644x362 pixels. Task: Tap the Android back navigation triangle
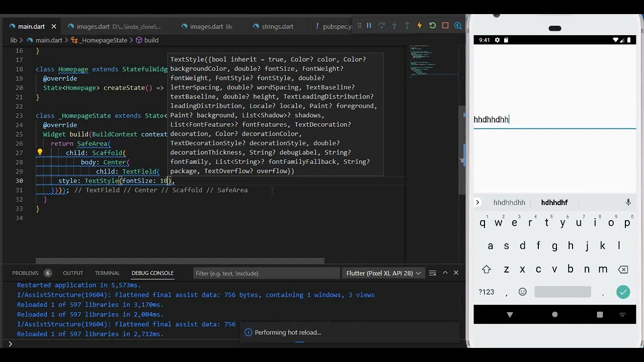pos(510,314)
